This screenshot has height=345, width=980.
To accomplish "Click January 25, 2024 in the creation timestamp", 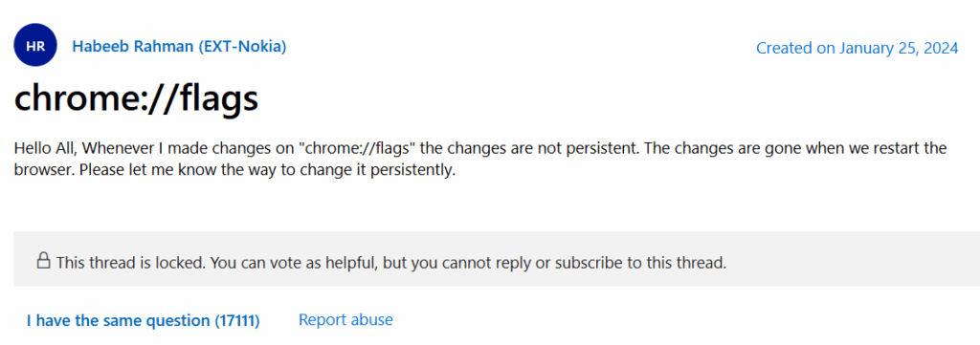I will click(899, 48).
